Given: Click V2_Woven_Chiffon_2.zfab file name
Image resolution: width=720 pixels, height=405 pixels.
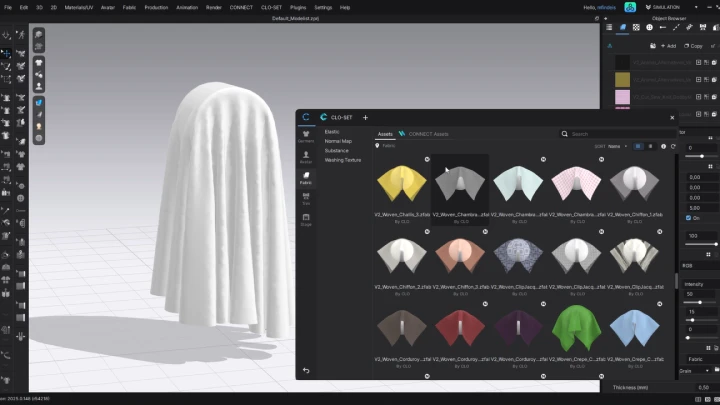Looking at the screenshot, I should point(402,287).
